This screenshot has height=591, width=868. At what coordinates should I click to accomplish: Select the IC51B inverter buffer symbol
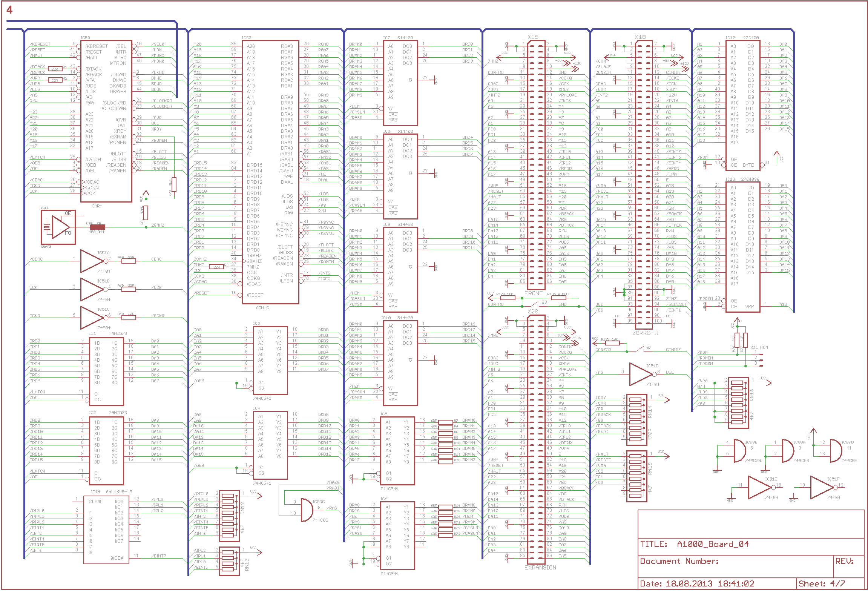point(93,289)
